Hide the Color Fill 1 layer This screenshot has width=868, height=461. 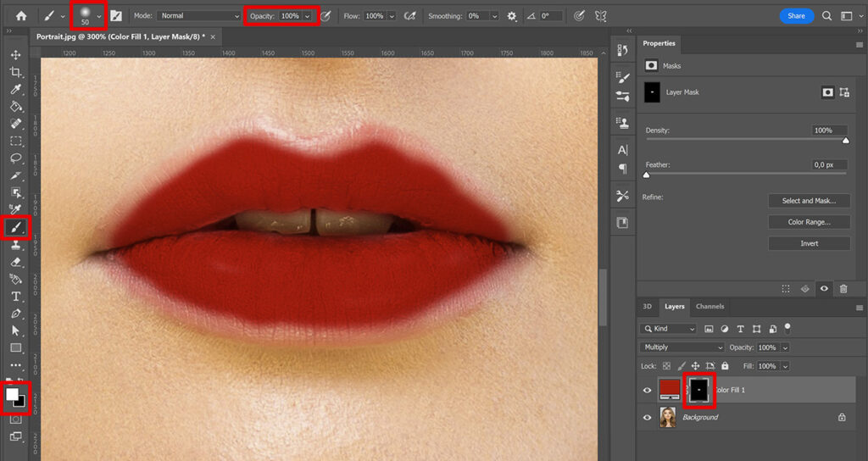coord(647,390)
